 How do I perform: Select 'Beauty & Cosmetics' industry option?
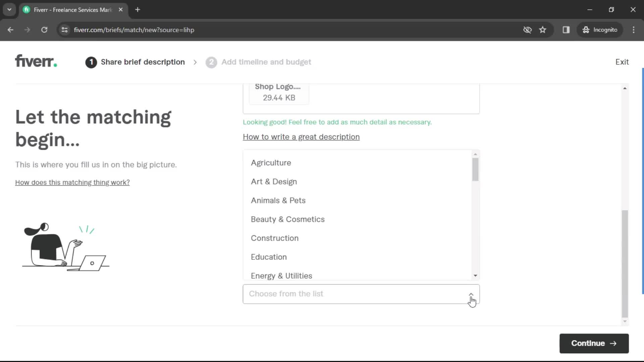(x=288, y=219)
